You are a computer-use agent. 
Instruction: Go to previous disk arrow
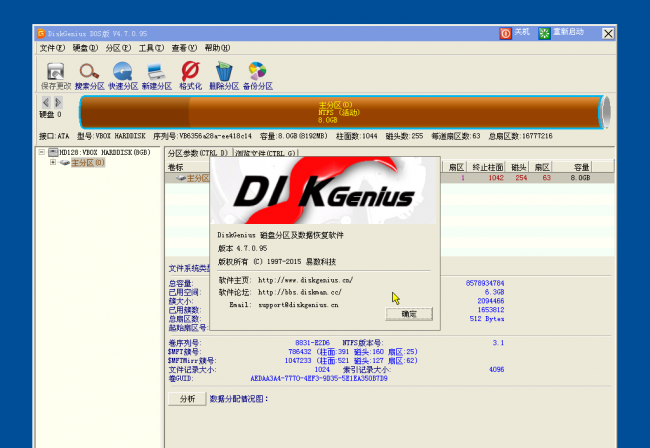(x=46, y=102)
